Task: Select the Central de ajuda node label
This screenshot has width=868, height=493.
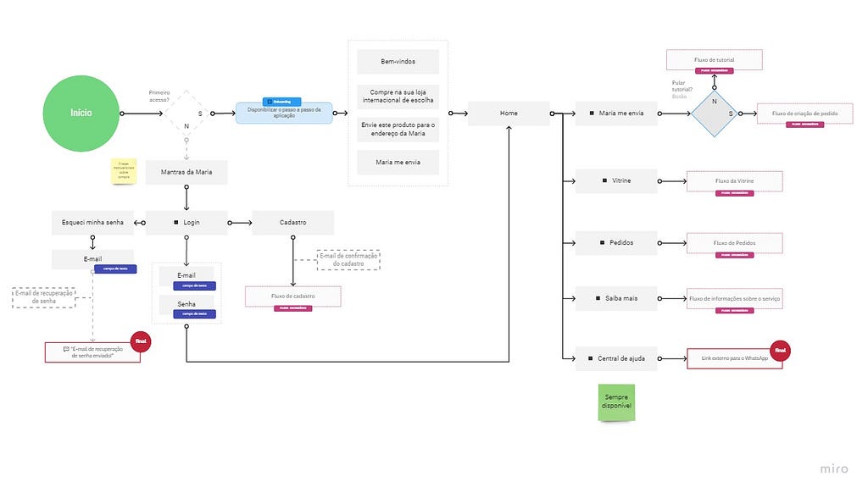Action: click(x=621, y=358)
